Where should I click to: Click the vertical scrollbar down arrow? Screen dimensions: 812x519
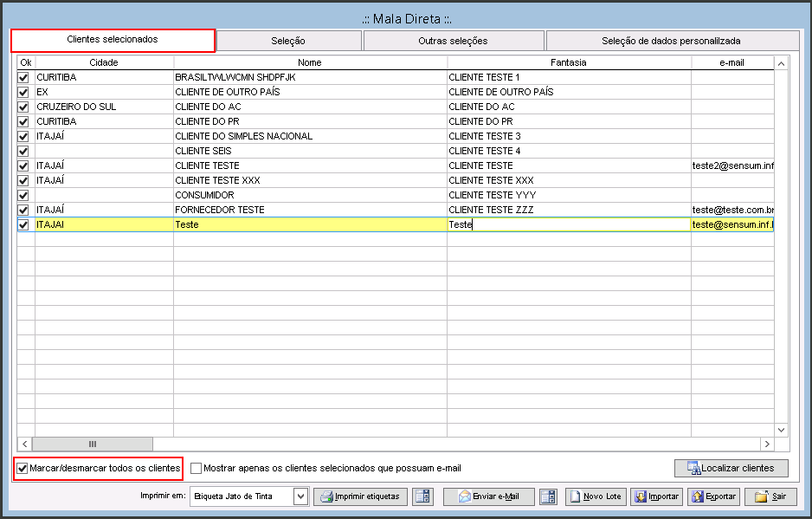pyautogui.click(x=782, y=430)
